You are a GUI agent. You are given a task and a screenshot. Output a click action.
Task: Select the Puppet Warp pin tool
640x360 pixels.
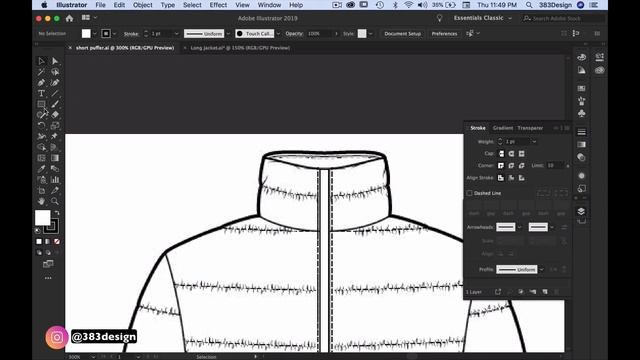coord(55,136)
